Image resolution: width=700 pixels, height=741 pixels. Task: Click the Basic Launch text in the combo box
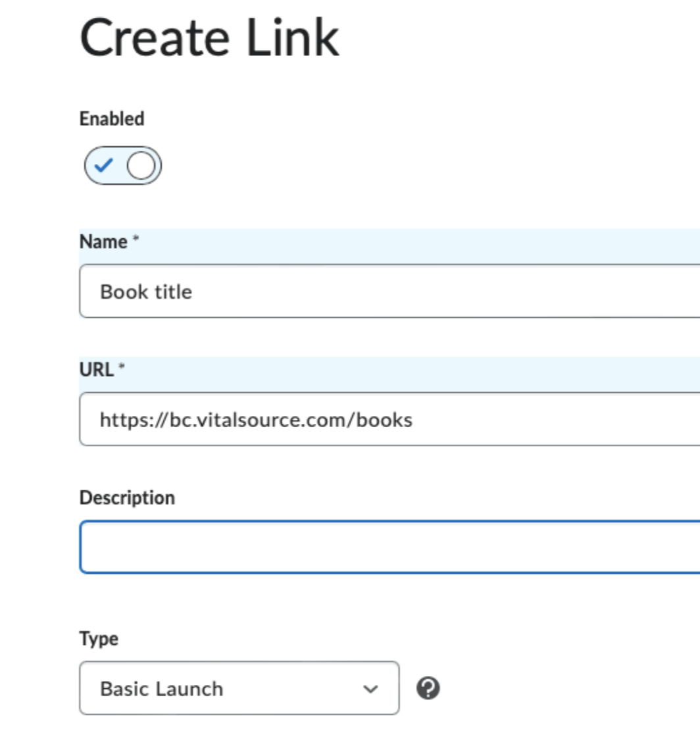click(x=162, y=688)
